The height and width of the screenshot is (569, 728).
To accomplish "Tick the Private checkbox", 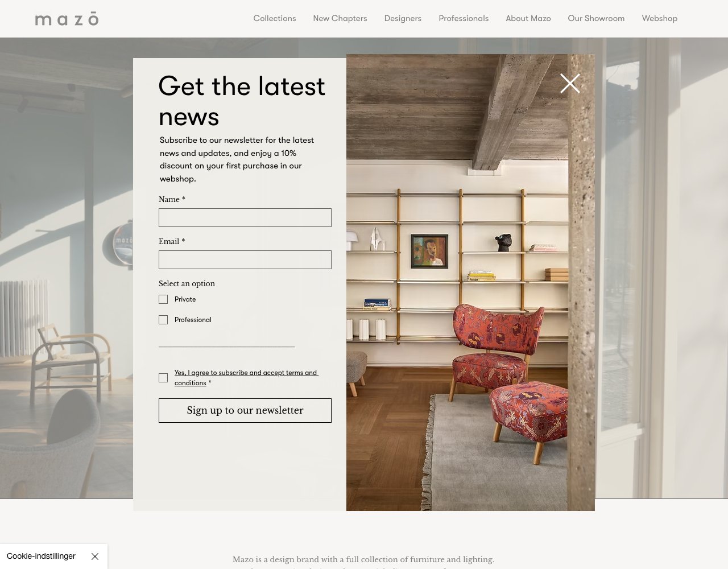I will click(163, 299).
